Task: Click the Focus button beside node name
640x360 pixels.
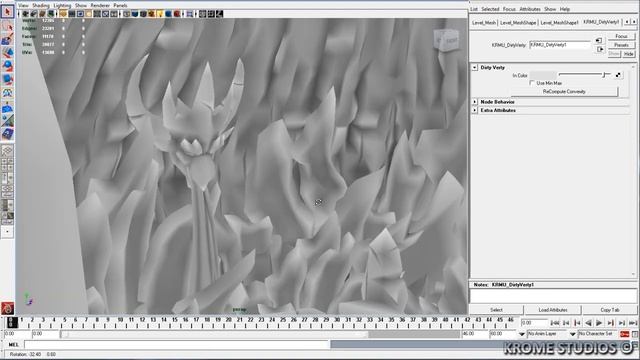Action: [621, 36]
